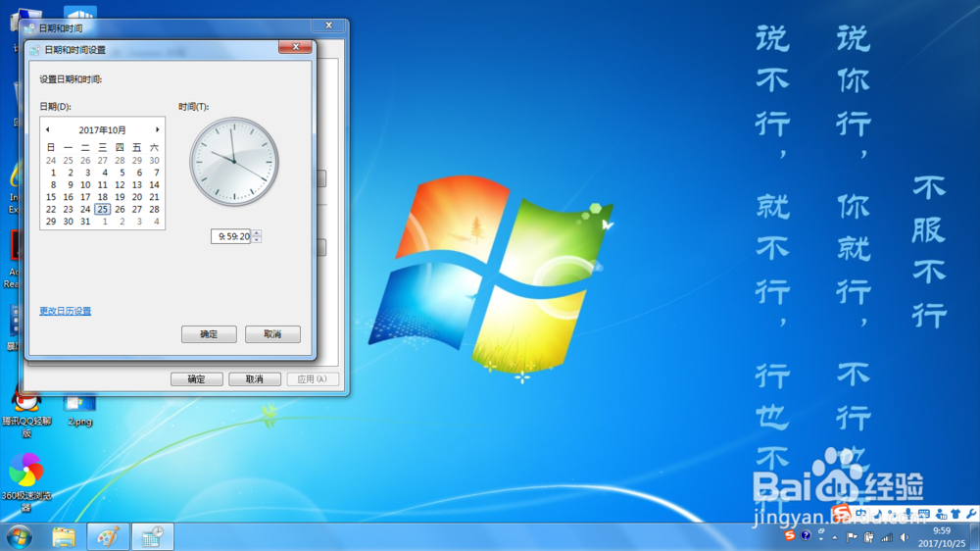The height and width of the screenshot is (551, 980).
Task: Click 取消 in back 日期和时间 window
Action: 255,379
